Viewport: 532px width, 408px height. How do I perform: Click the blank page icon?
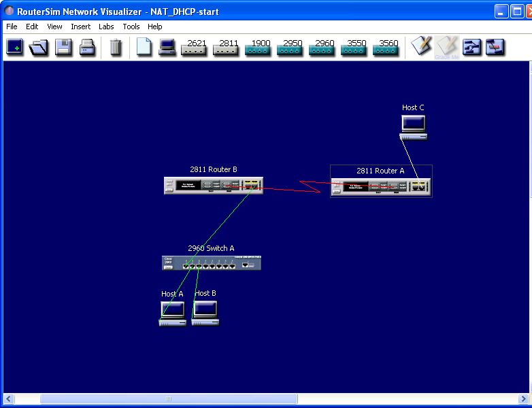coord(144,46)
